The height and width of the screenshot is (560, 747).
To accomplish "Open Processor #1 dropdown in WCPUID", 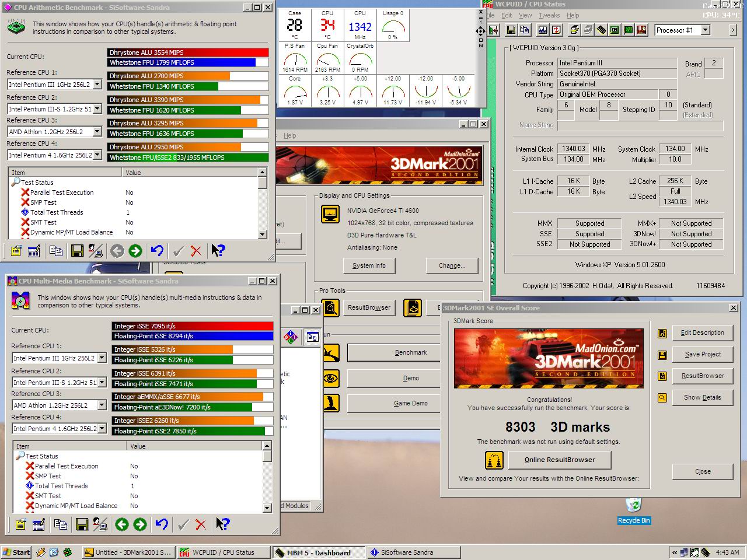I will click(x=705, y=30).
